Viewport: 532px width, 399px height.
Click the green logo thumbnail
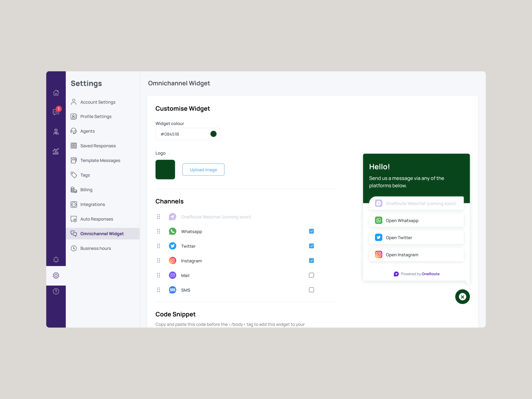[x=165, y=169]
